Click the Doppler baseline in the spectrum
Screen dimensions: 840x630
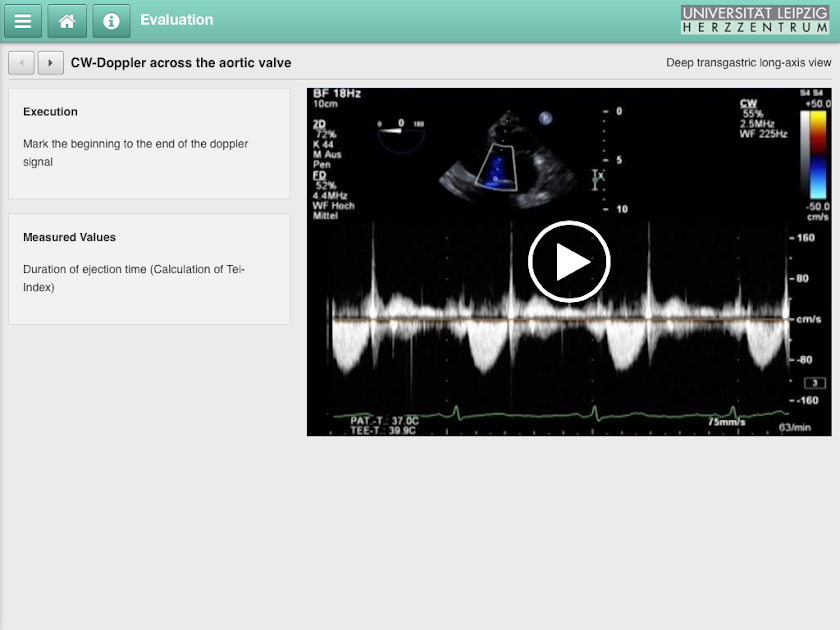pos(560,320)
